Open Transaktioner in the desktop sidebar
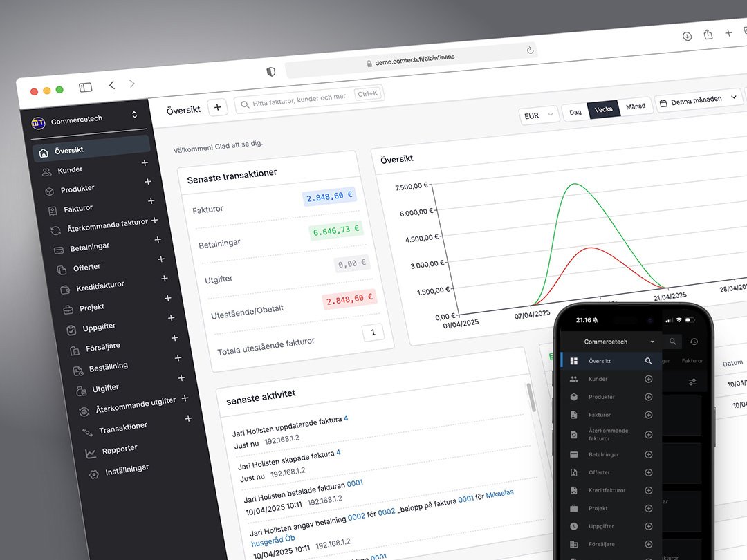This screenshot has width=747, height=560. (123, 428)
